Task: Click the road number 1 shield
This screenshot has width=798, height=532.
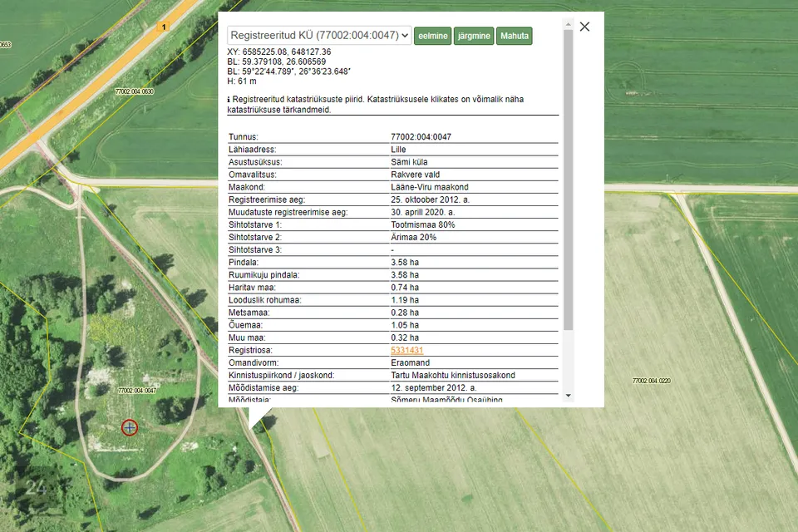Action: (x=165, y=27)
